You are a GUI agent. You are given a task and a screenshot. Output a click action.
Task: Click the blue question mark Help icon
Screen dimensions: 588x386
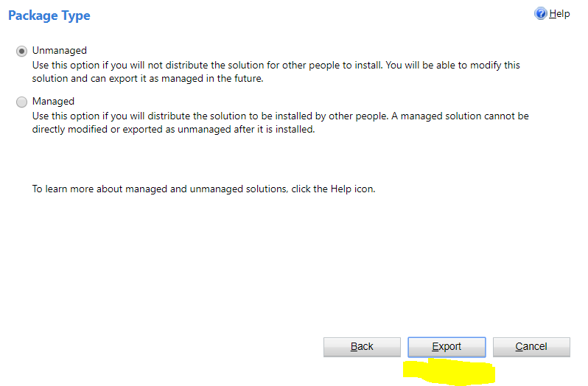540,13
